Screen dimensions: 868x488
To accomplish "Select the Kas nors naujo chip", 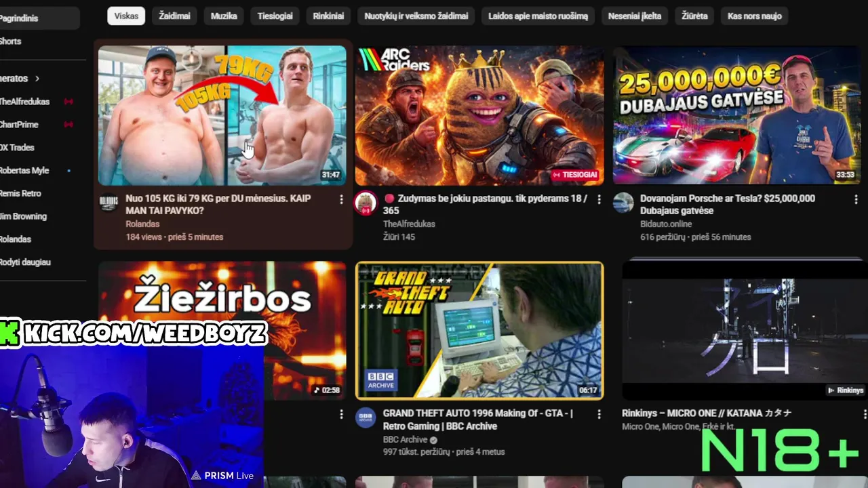I will (754, 16).
